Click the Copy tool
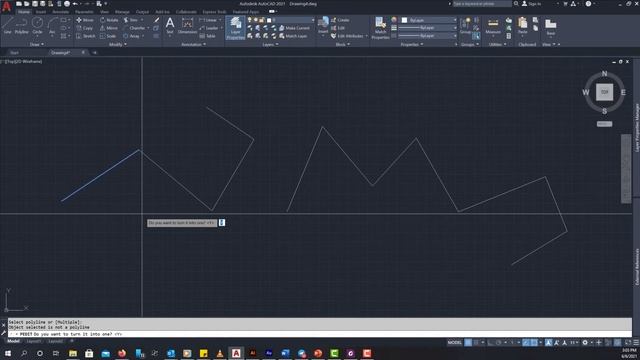640x360 pixels. coord(84,28)
